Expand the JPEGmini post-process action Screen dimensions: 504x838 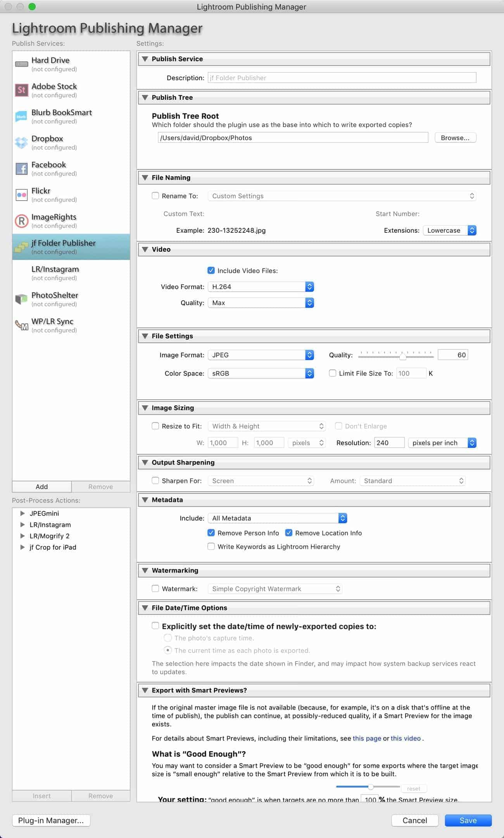[22, 513]
